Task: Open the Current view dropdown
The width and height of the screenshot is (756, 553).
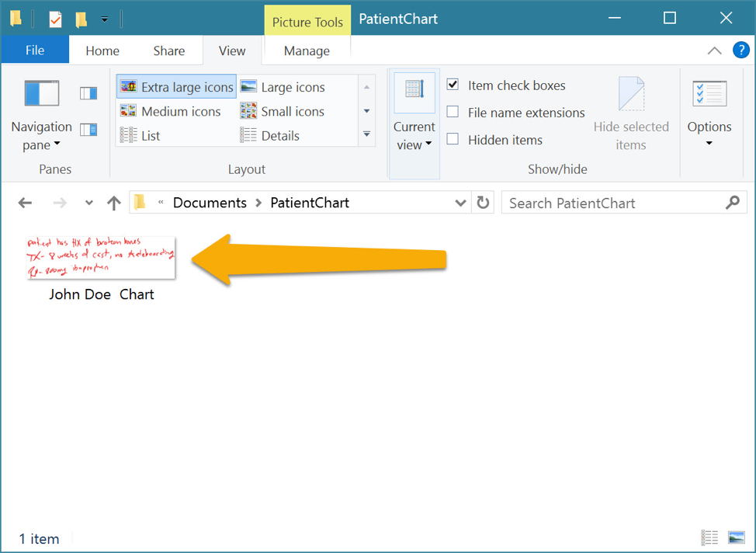Action: click(x=414, y=123)
